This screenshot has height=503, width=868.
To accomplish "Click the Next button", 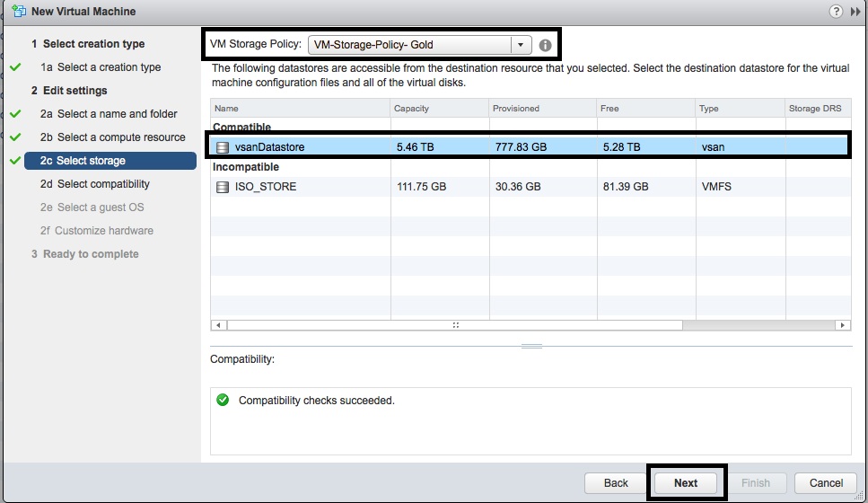I will tap(686, 482).
